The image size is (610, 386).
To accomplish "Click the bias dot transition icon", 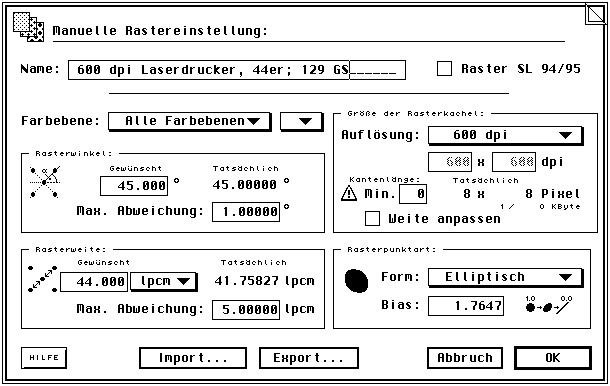I will pos(549,305).
